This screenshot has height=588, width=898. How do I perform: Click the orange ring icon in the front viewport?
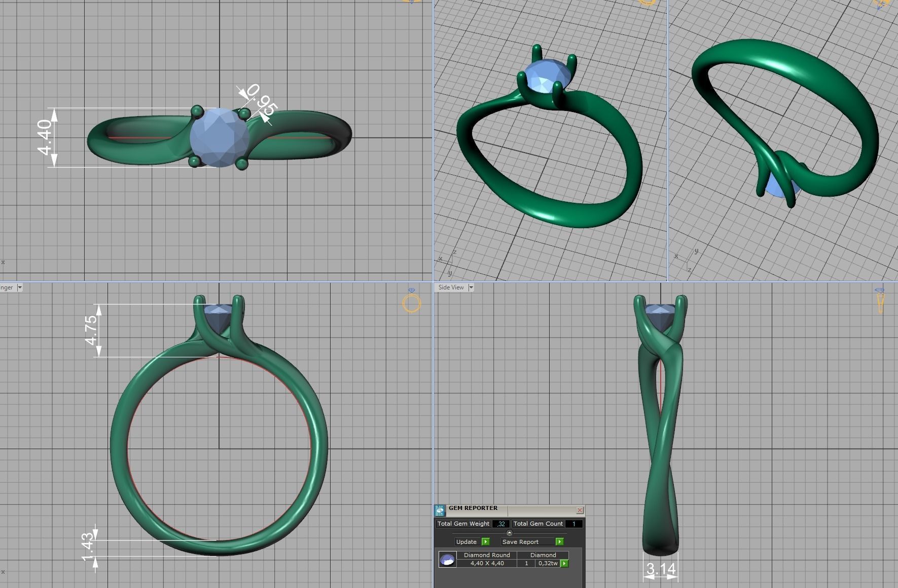[x=411, y=301]
